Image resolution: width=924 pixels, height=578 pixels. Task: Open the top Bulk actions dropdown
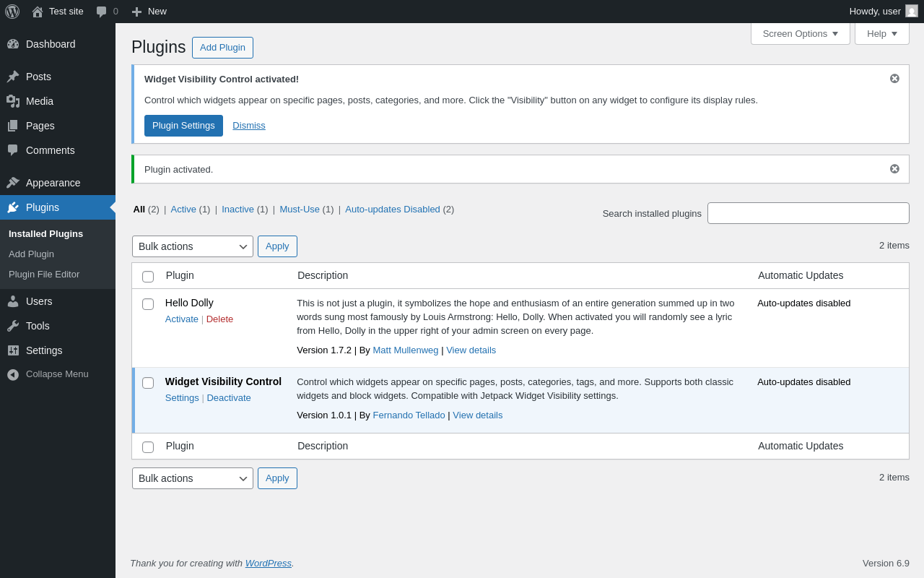point(193,246)
